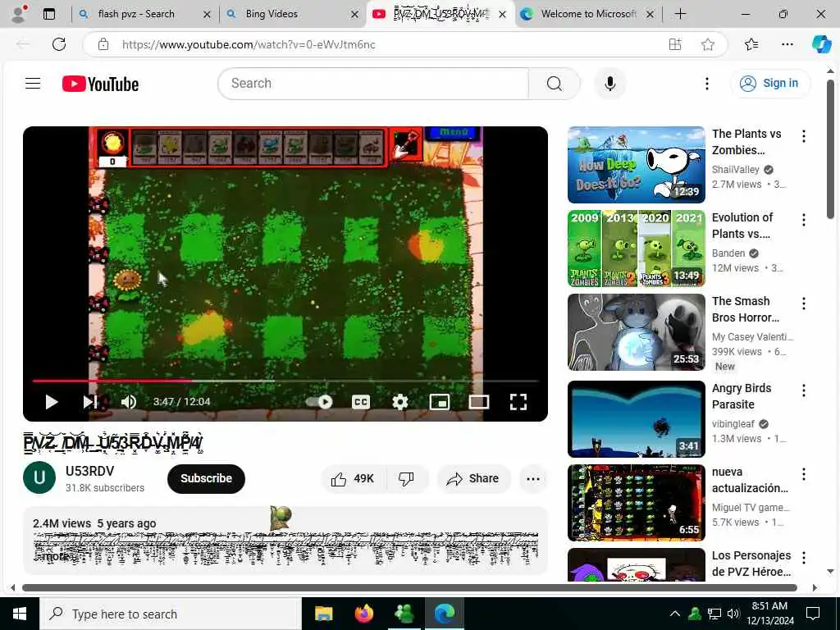The height and width of the screenshot is (630, 840).
Task: Open the volume control in tray
Action: coord(733,614)
